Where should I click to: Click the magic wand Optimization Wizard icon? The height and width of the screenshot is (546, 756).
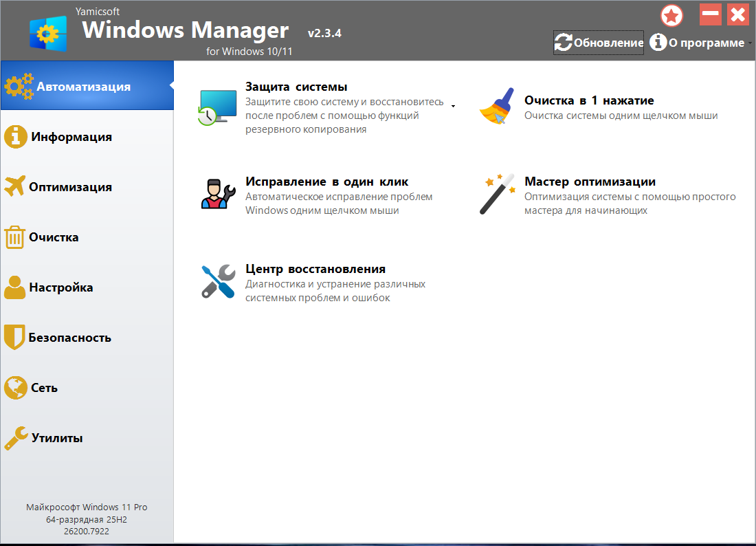[x=497, y=194]
